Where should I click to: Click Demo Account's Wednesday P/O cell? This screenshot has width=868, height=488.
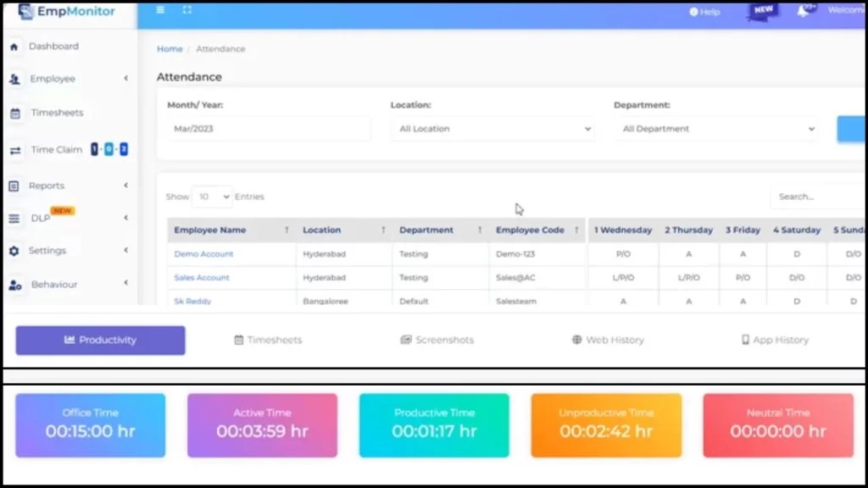(x=623, y=254)
